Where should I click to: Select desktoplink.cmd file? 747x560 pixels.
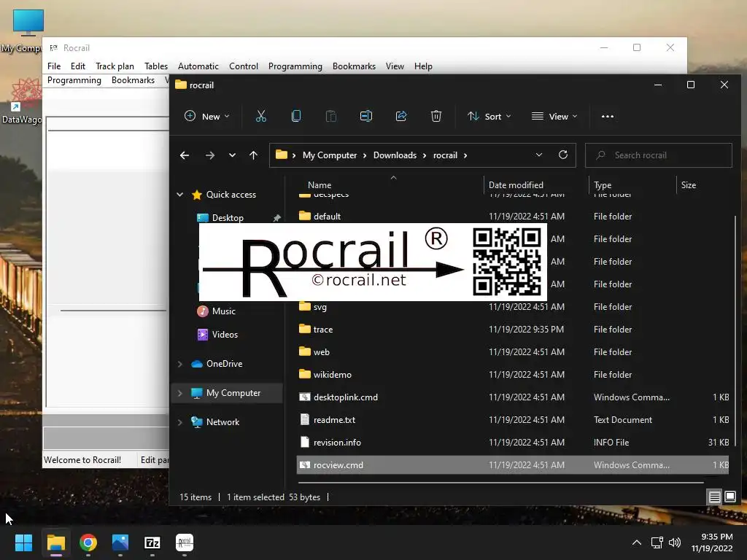(x=512, y=397)
